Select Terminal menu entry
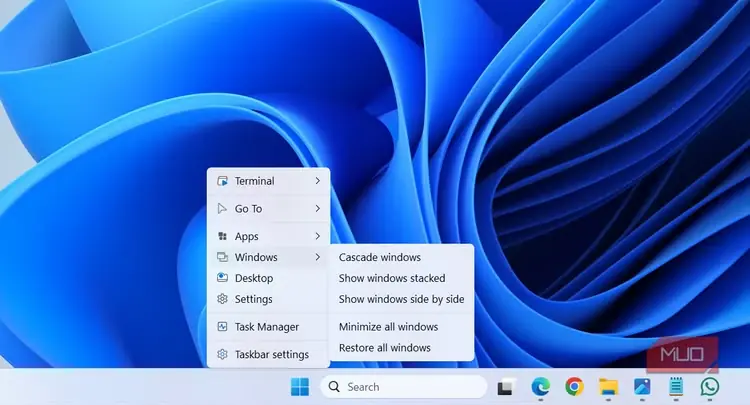This screenshot has width=750, height=405. tap(268, 181)
